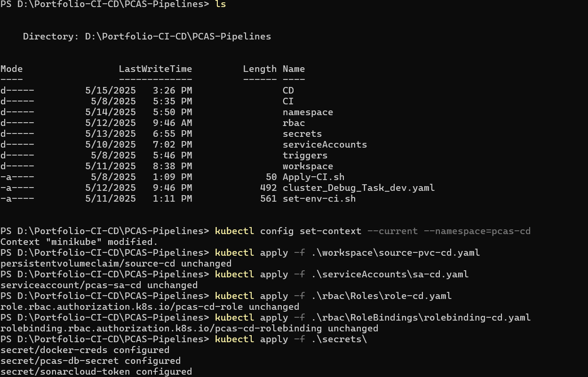Viewport: 588px width, 377px height.
Task: Click the secret/sonarcloud-token configured output line
Action: [96, 371]
